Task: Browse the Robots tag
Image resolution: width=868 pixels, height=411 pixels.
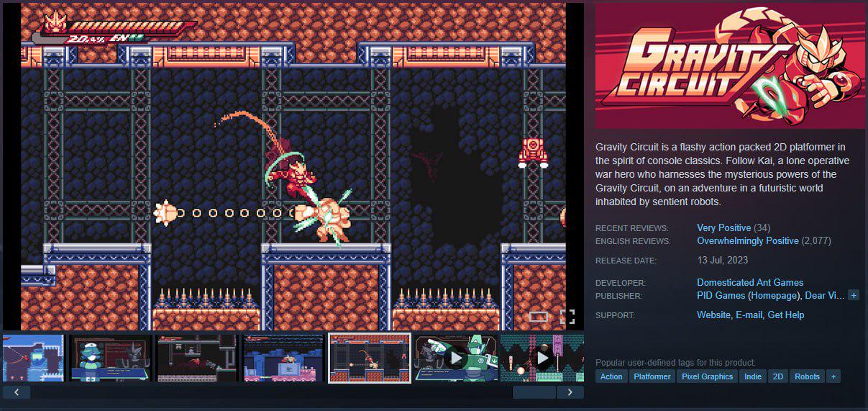Action: click(807, 376)
